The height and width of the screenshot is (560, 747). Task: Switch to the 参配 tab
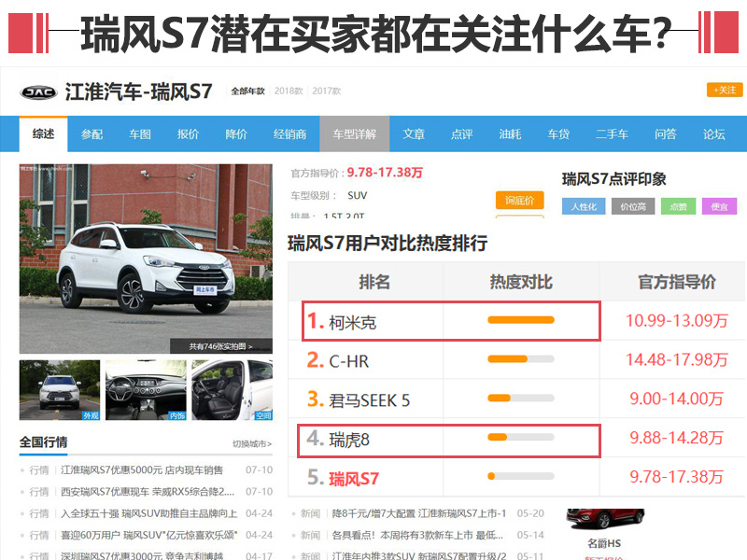[x=92, y=134]
